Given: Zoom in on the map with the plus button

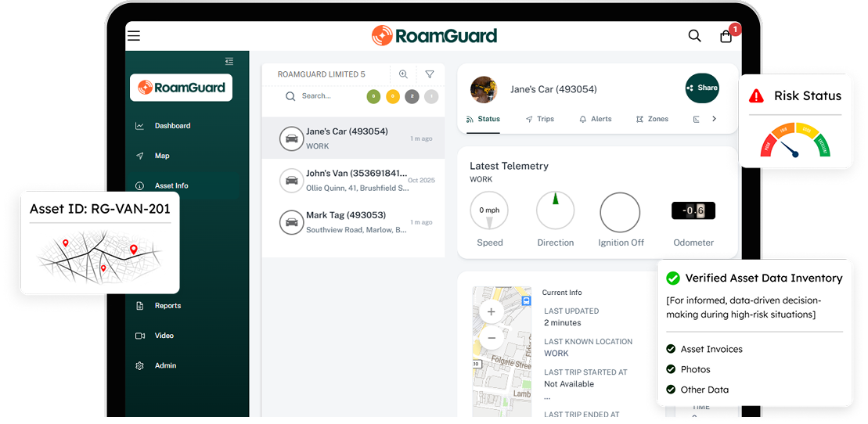Looking at the screenshot, I should click(x=491, y=312).
